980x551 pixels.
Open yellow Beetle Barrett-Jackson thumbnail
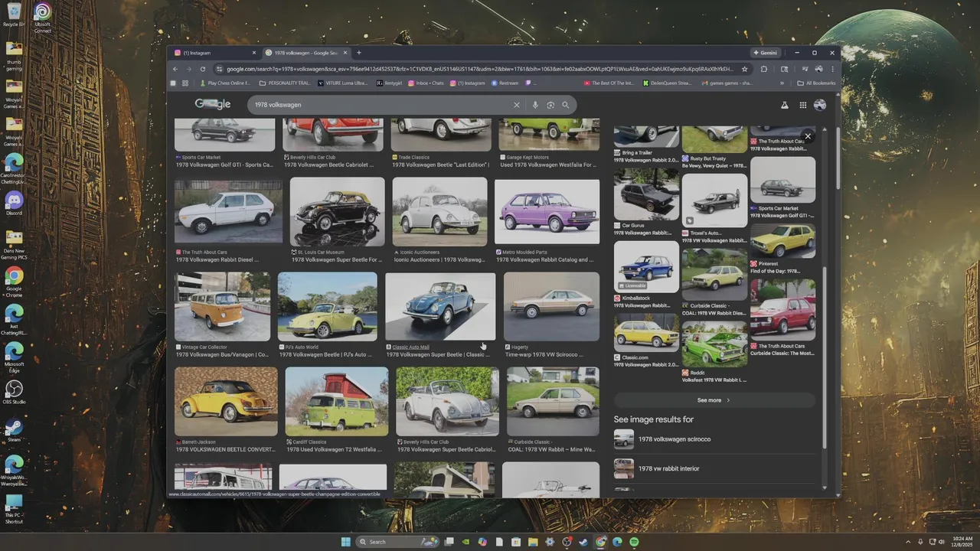(226, 401)
